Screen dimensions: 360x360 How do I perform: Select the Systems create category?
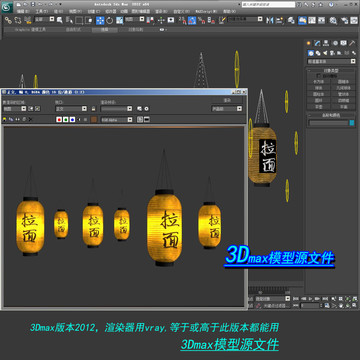click(354, 53)
